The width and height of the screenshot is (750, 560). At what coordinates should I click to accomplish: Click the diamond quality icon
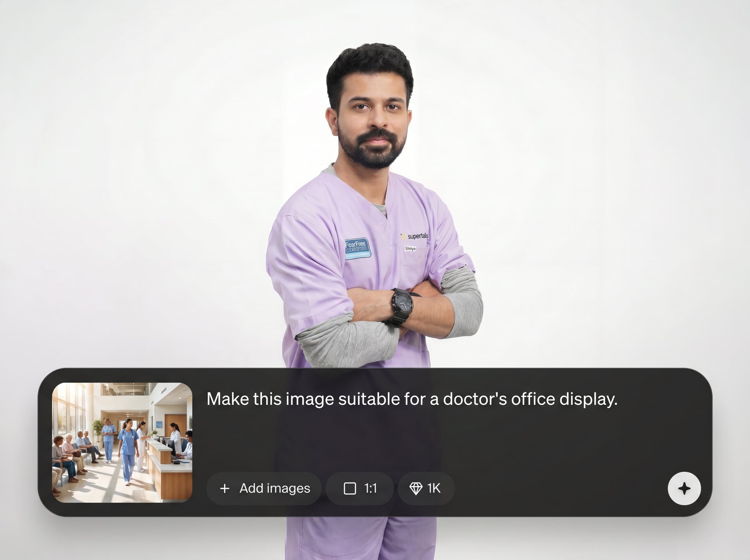pyautogui.click(x=416, y=488)
